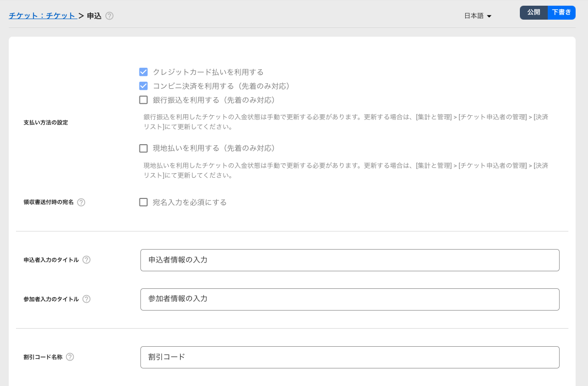Click the note under 銀行振込を利用する
The width and height of the screenshot is (588, 386).
[346, 122]
